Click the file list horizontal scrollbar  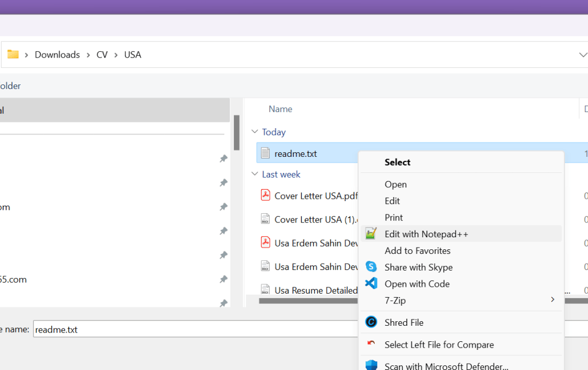click(308, 300)
